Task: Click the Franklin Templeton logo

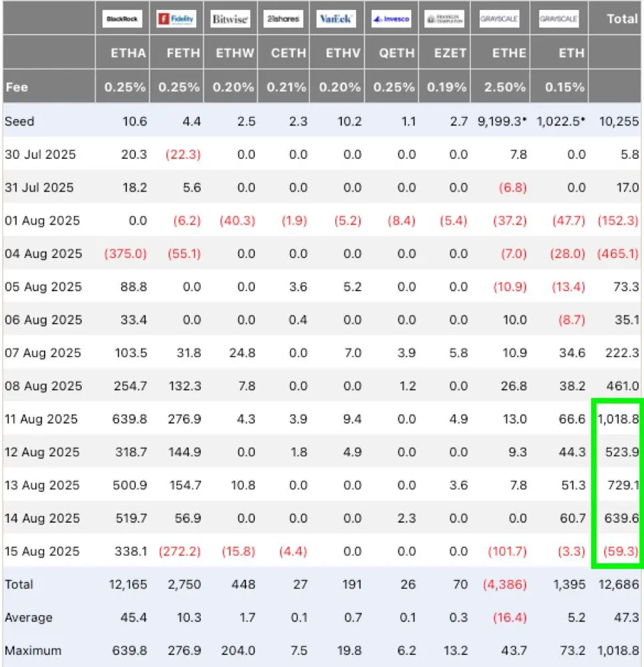Action: pyautogui.click(x=444, y=19)
